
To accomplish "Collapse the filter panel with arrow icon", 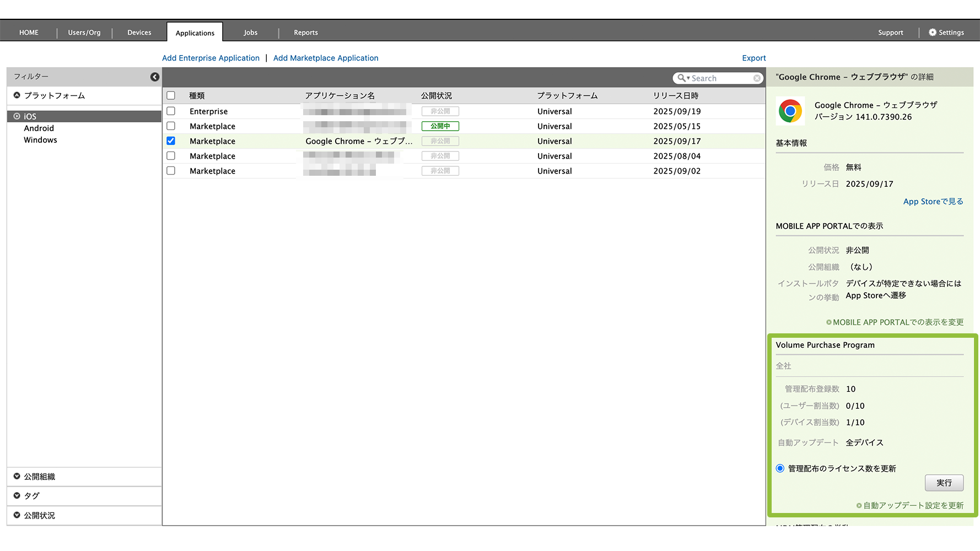I will coord(155,77).
